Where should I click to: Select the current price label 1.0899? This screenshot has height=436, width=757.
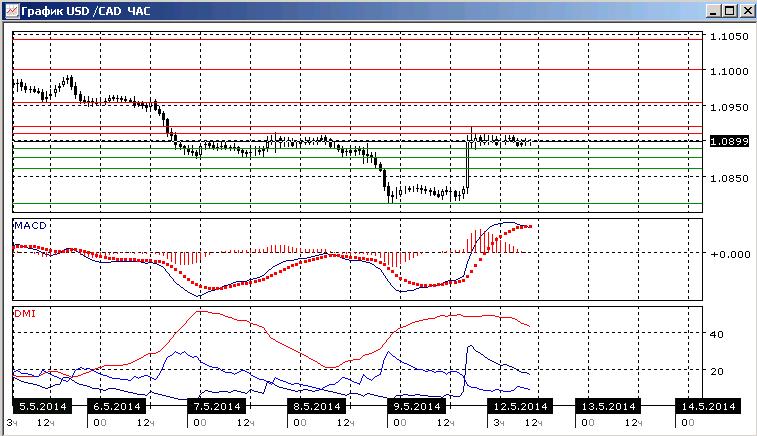click(729, 141)
